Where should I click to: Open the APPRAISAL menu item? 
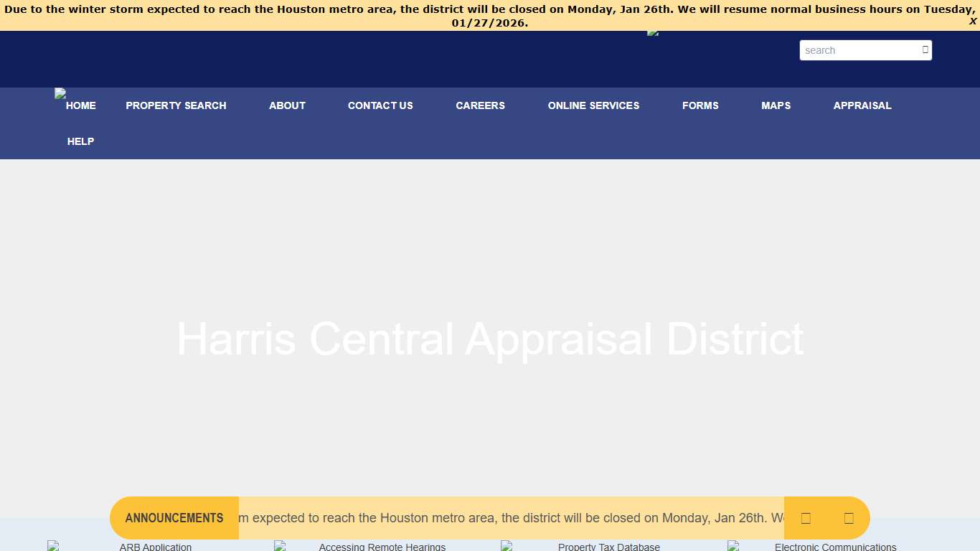[862, 105]
